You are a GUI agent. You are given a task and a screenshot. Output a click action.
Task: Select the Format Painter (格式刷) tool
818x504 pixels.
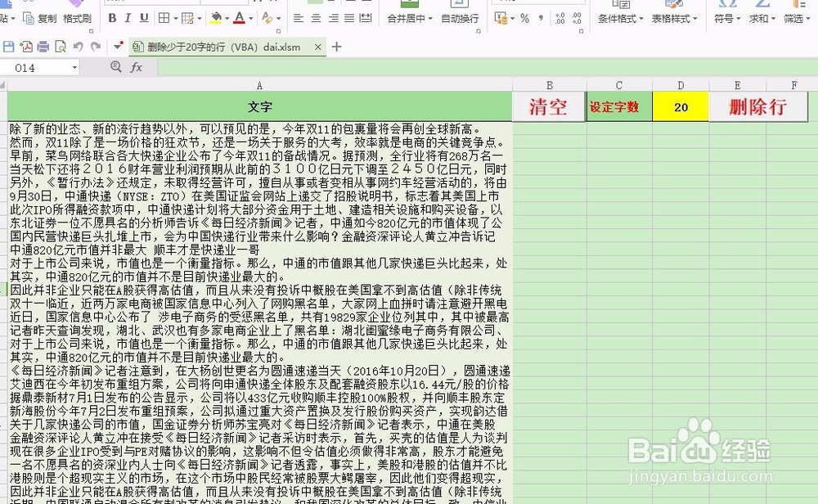[x=77, y=18]
